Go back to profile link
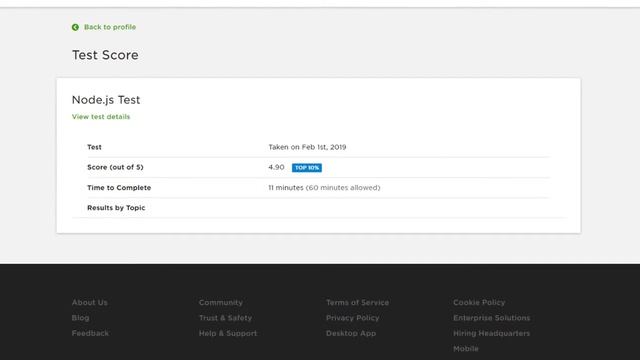The image size is (640, 360). (x=110, y=27)
